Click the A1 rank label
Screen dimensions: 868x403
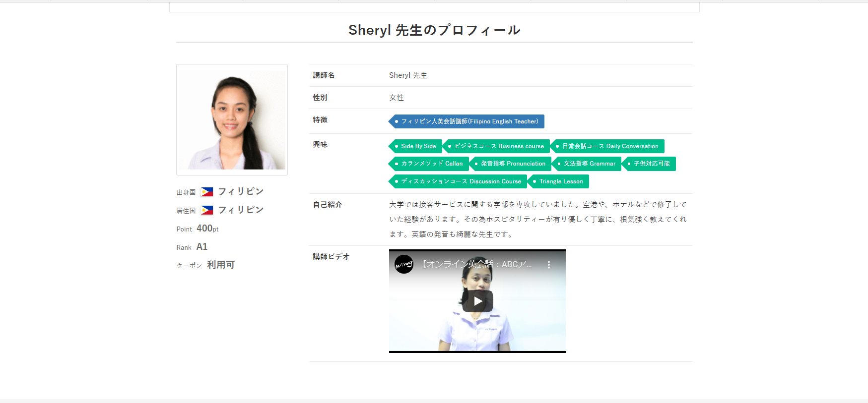(x=202, y=247)
